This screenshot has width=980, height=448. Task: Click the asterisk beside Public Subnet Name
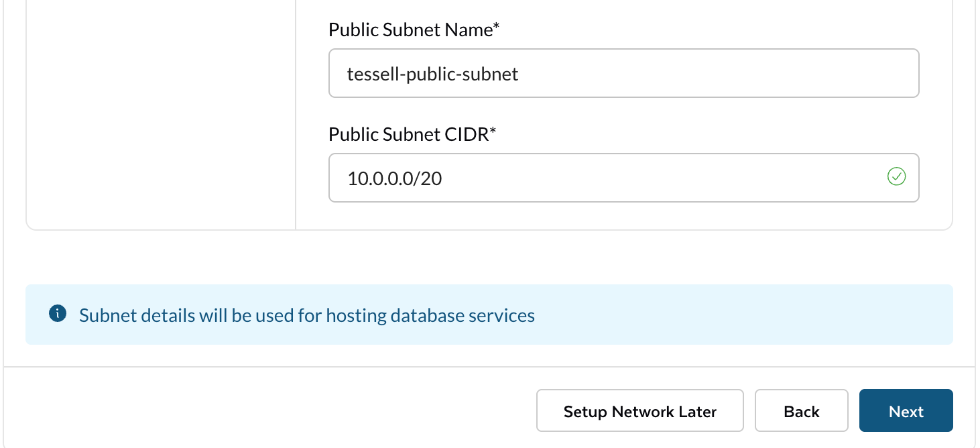tap(497, 27)
